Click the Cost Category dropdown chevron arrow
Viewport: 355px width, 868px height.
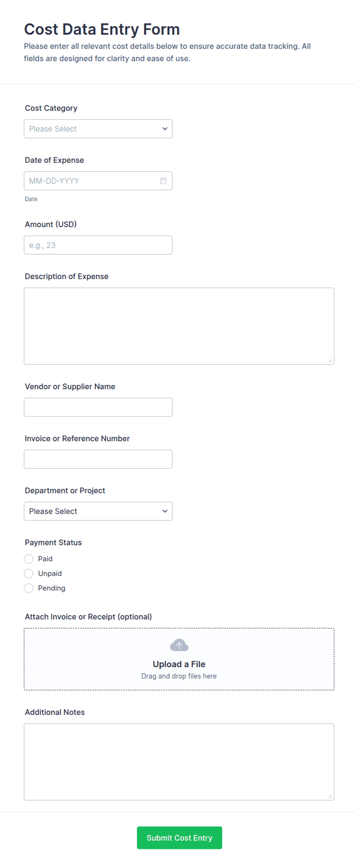165,129
